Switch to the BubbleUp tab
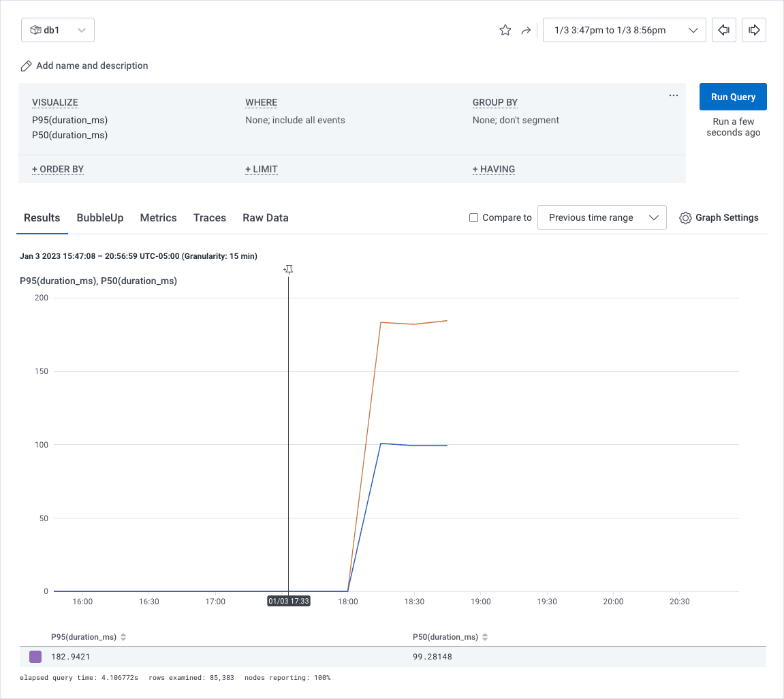 click(x=100, y=218)
